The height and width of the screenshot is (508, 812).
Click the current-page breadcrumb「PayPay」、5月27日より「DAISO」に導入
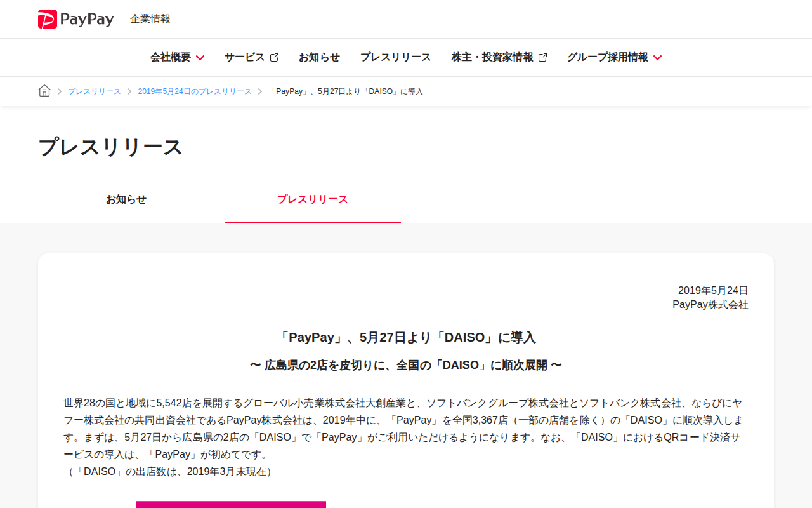point(346,91)
